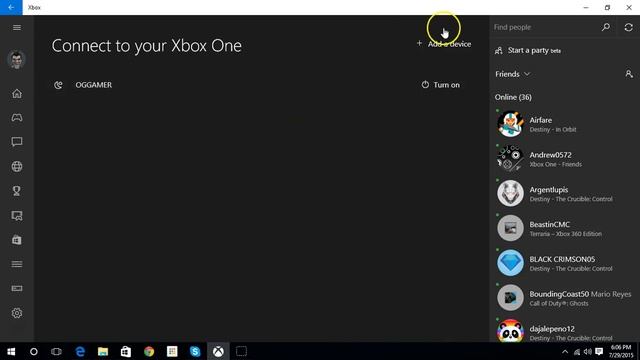Expand the Friends filter dropdown
Image resolution: width=640 pixels, height=360 pixels.
pyautogui.click(x=513, y=74)
